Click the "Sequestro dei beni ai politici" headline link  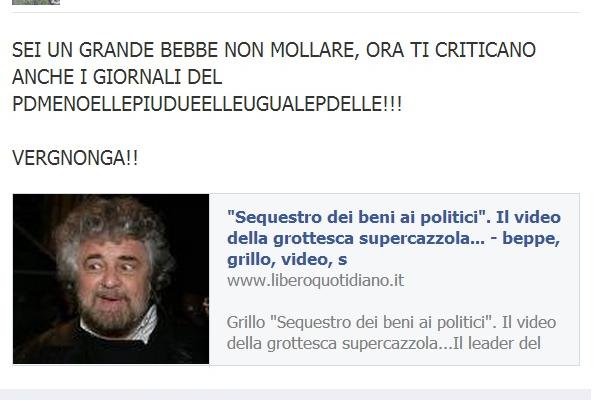pos(394,238)
